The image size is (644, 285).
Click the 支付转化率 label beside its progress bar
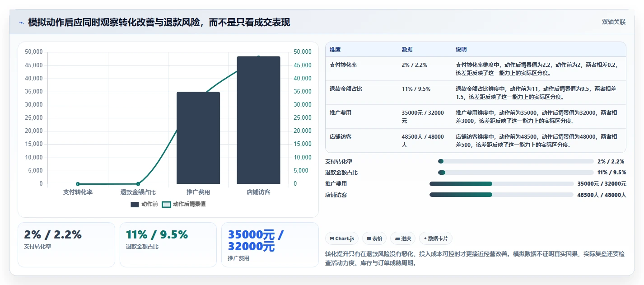[x=339, y=161]
